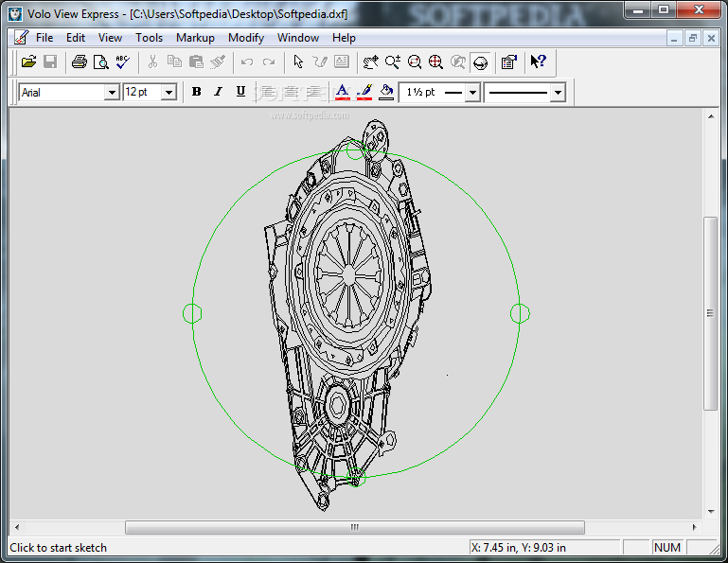Image resolution: width=728 pixels, height=563 pixels.
Task: Click the vertical scrollbar thumb
Action: pyautogui.click(x=711, y=313)
